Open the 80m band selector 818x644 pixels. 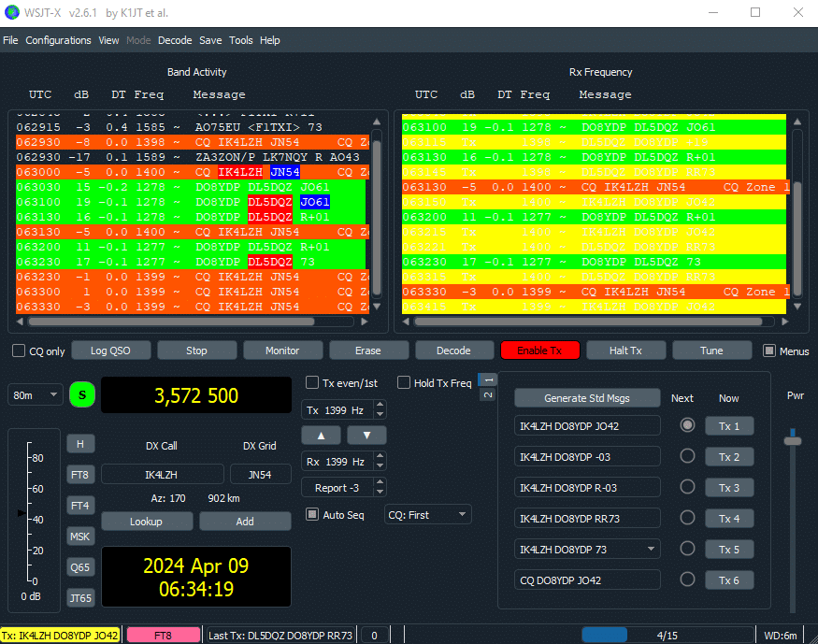(x=35, y=395)
